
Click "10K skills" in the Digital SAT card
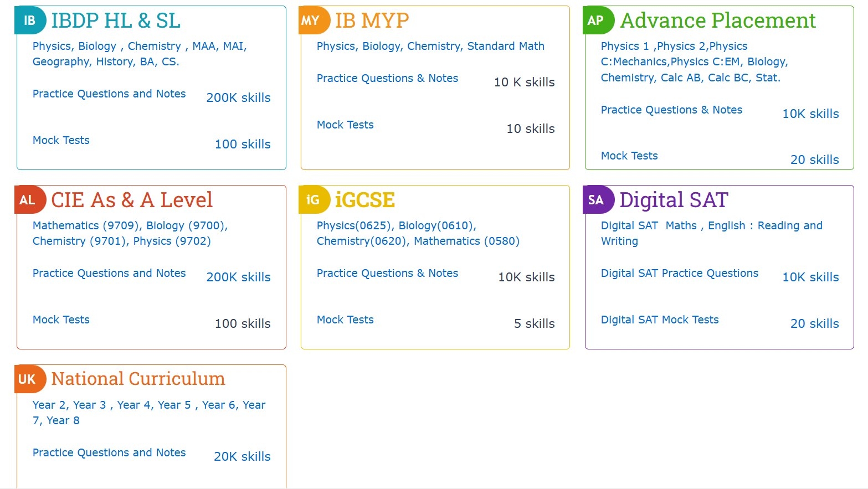tap(810, 277)
